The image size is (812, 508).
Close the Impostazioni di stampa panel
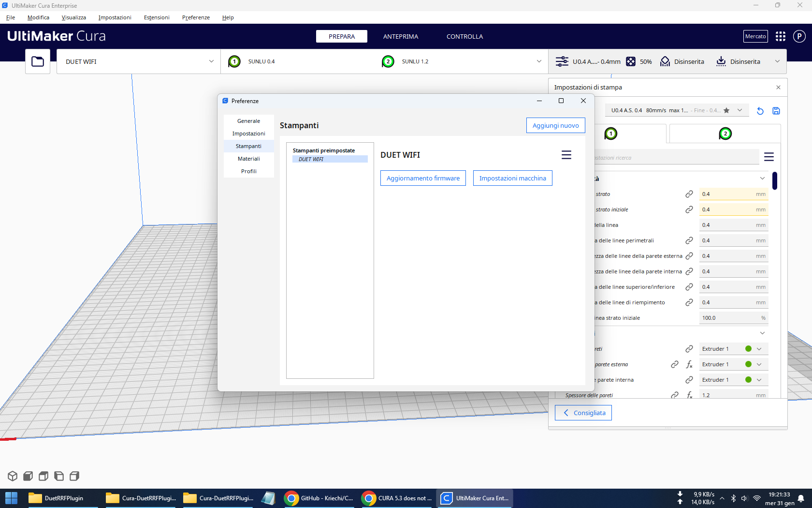[x=778, y=88]
